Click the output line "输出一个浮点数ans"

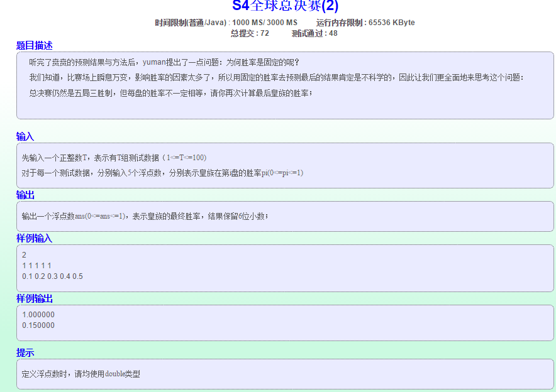(145, 216)
